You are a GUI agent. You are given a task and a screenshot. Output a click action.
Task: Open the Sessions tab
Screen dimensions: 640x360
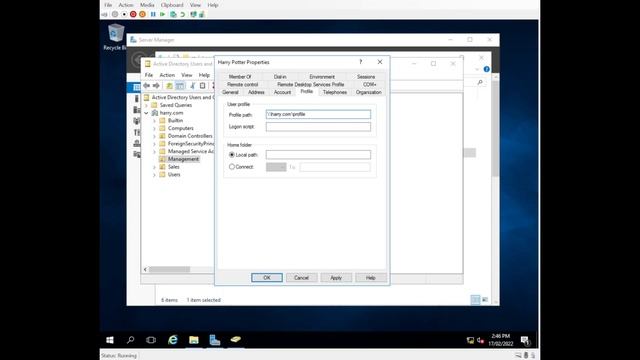[x=366, y=77]
